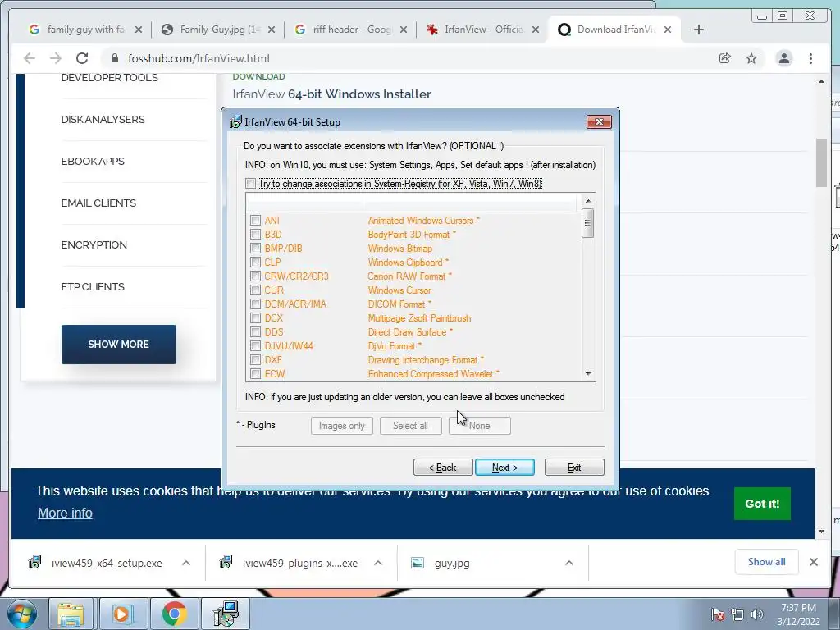Check the DXF Drawing Interchange Format box
This screenshot has height=630, width=840.
pos(256,359)
